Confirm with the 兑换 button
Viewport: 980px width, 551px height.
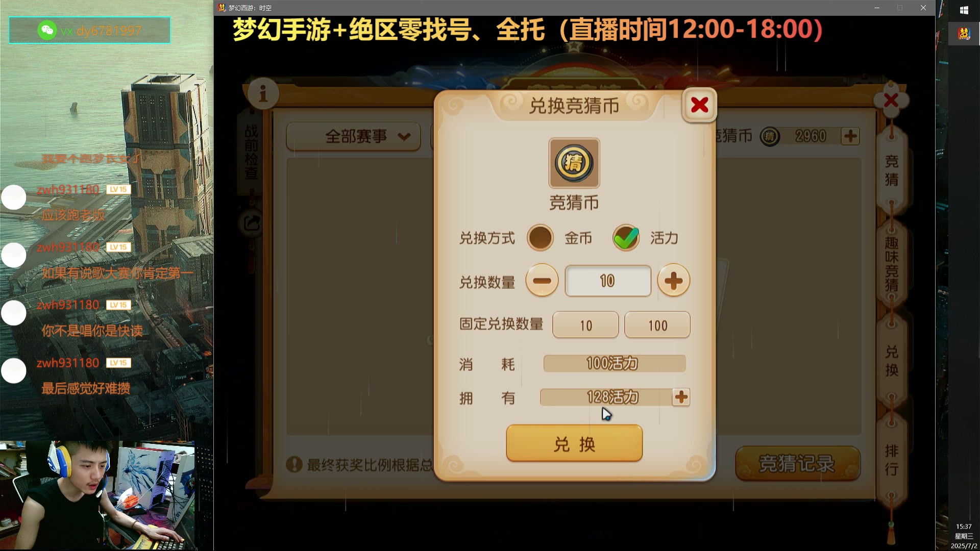coord(574,444)
